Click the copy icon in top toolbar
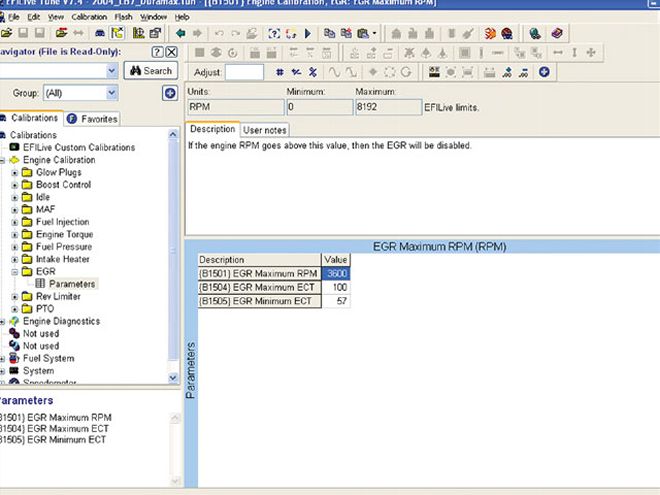 (x=329, y=33)
